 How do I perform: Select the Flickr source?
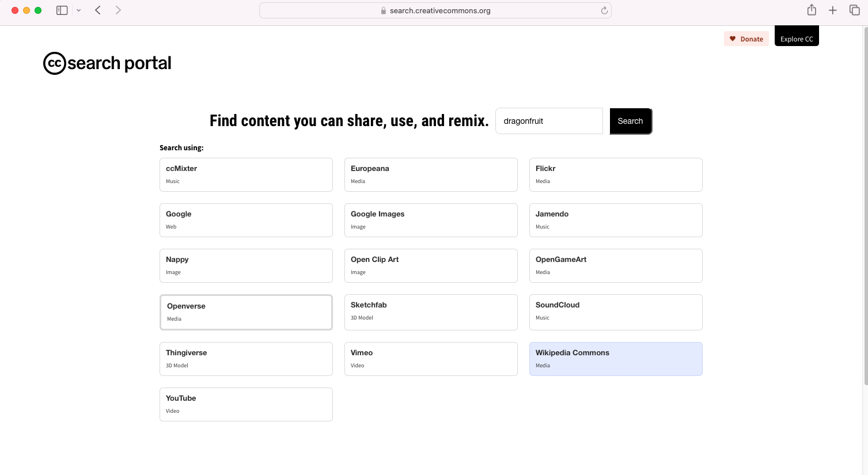coord(616,174)
